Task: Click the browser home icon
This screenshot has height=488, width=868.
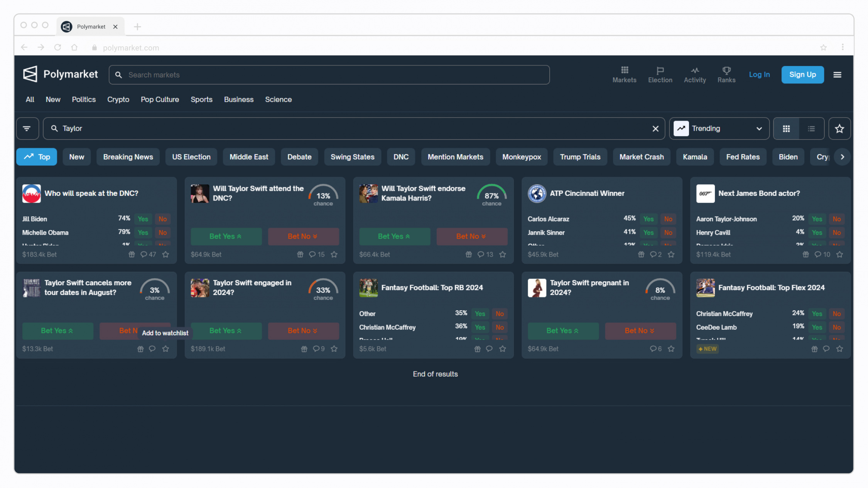Action: (74, 47)
